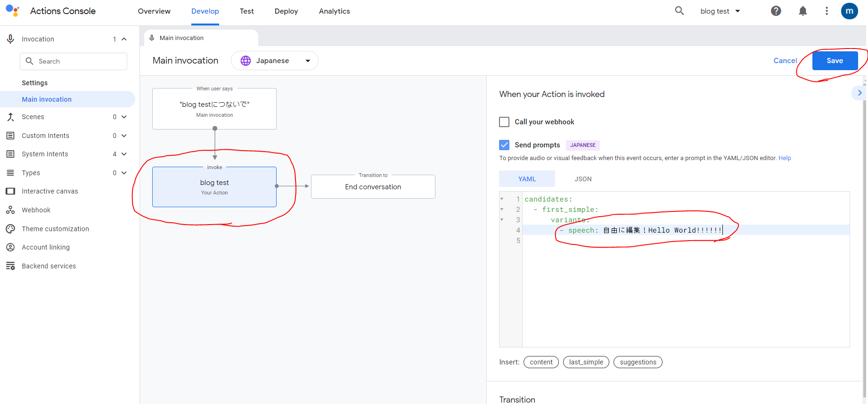Select the End conversation transition node
Viewport: 868px width, 404px height.
[373, 187]
